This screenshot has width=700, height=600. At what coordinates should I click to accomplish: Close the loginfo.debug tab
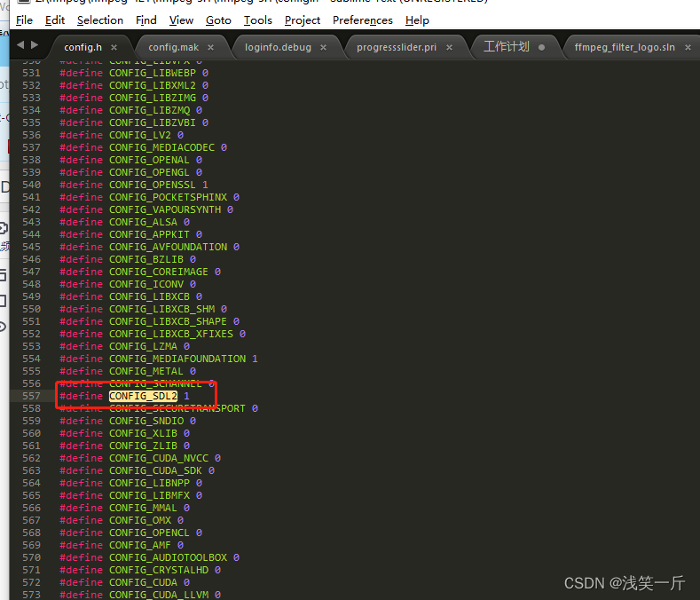coord(323,47)
